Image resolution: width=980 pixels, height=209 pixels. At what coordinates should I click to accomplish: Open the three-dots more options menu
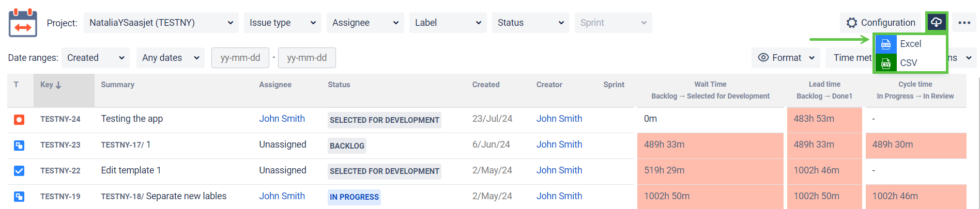pos(964,23)
